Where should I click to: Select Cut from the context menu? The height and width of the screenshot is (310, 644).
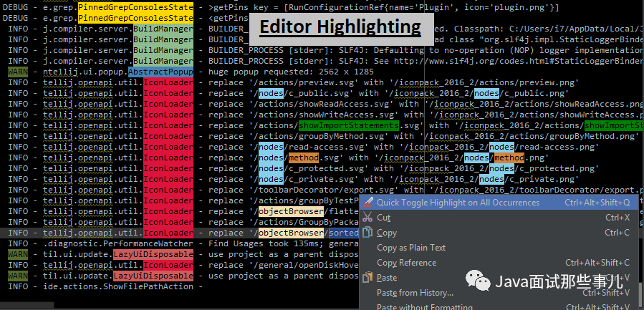pos(499,218)
